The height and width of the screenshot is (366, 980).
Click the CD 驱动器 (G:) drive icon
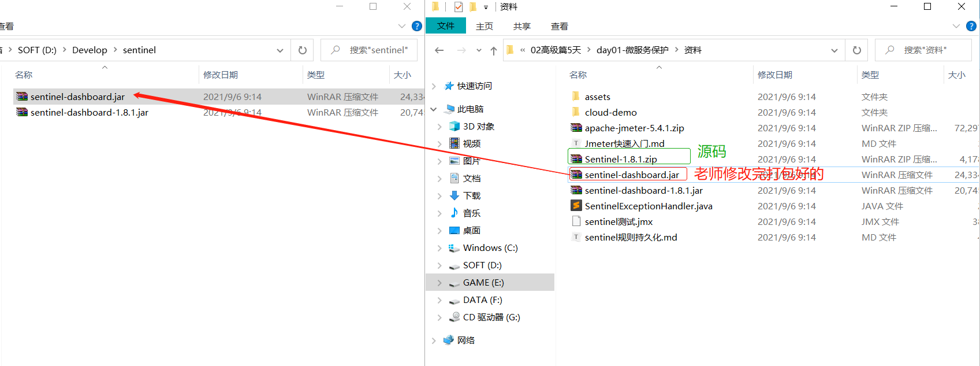[x=454, y=317]
